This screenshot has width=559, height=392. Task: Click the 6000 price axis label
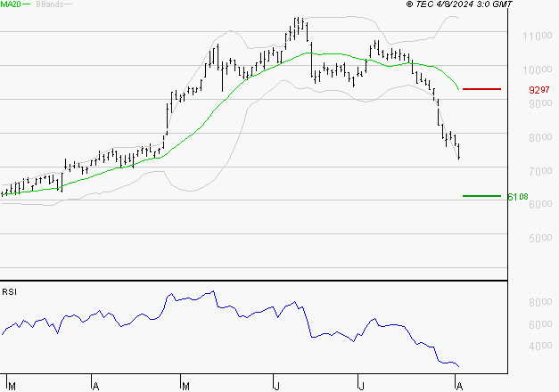click(540, 204)
